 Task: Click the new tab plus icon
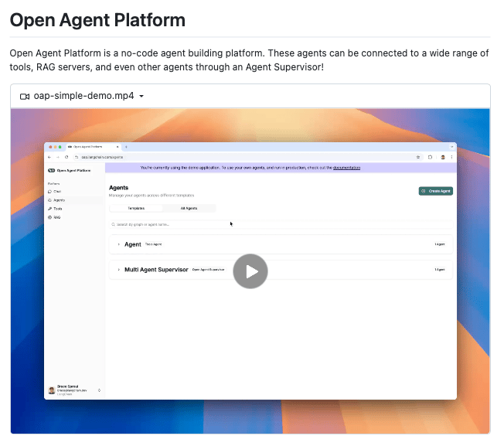126,147
